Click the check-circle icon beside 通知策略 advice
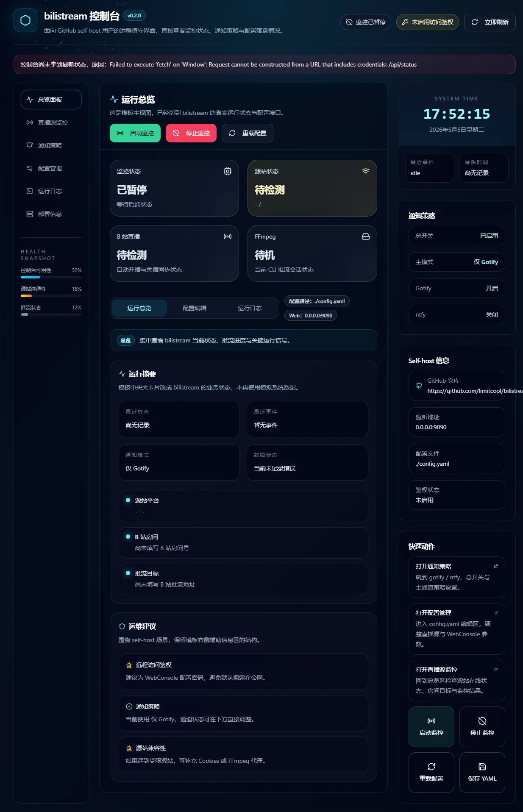 129,706
